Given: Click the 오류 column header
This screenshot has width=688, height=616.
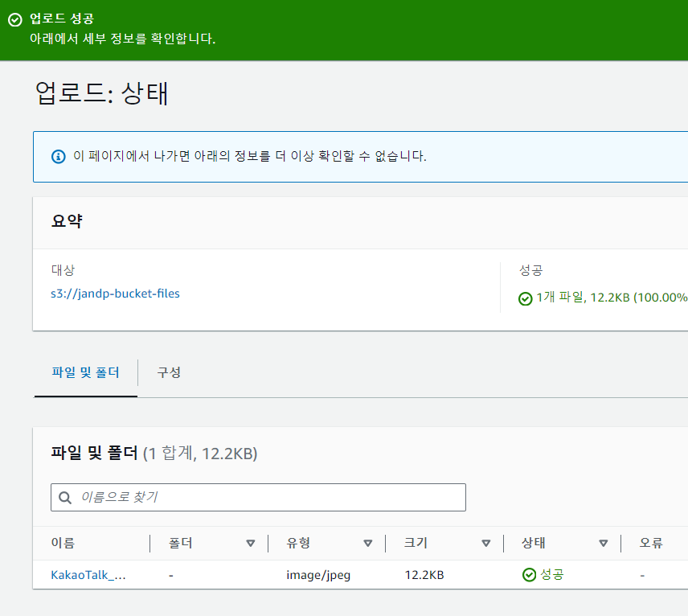Looking at the screenshot, I should coord(651,543).
